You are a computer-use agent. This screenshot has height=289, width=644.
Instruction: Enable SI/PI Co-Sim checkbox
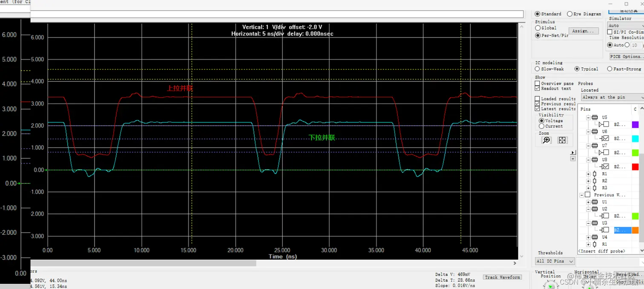(610, 32)
